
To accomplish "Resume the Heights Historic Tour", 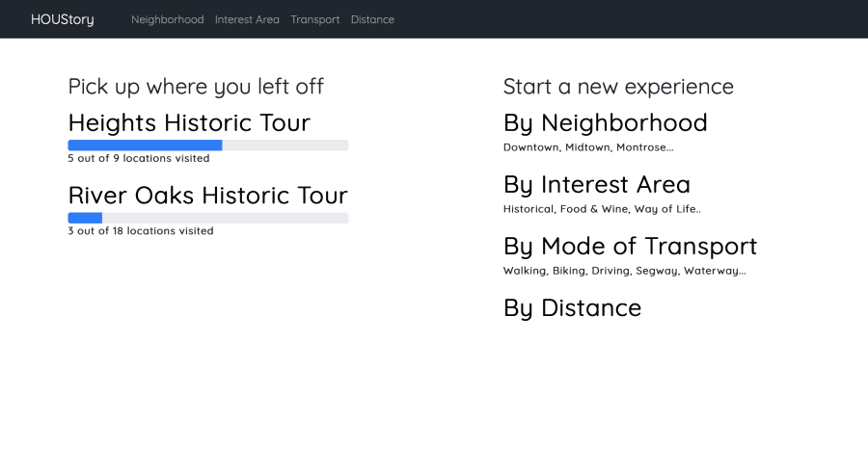I will click(x=189, y=122).
